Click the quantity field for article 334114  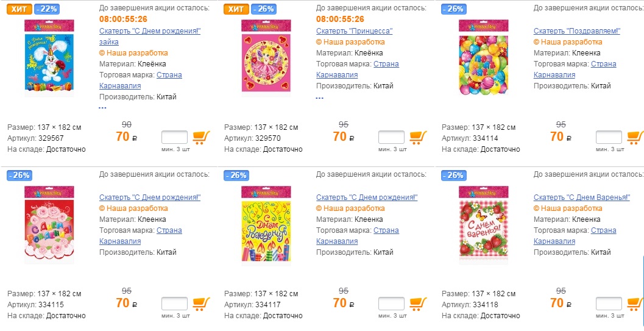609,137
